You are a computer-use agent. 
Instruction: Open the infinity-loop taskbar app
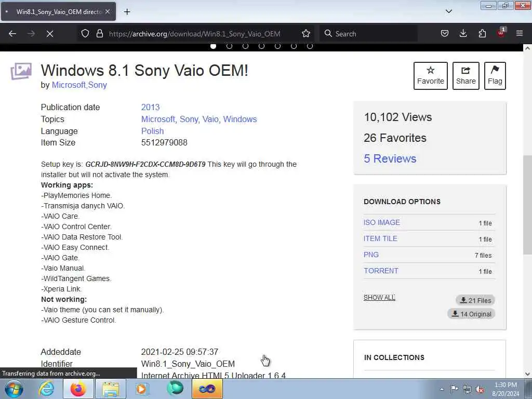click(x=207, y=389)
